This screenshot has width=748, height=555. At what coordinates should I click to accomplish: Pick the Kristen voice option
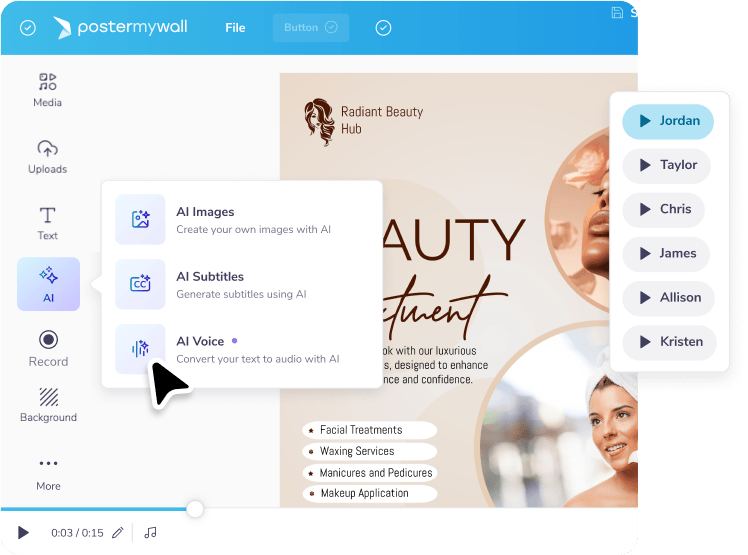(669, 341)
